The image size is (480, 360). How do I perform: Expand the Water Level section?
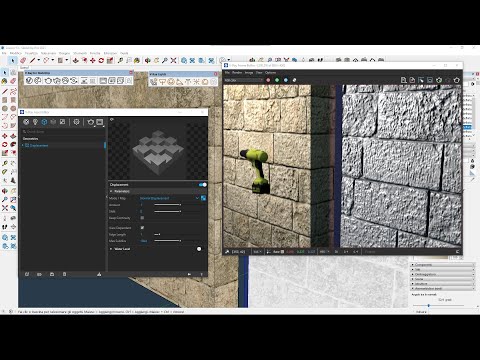click(111, 249)
